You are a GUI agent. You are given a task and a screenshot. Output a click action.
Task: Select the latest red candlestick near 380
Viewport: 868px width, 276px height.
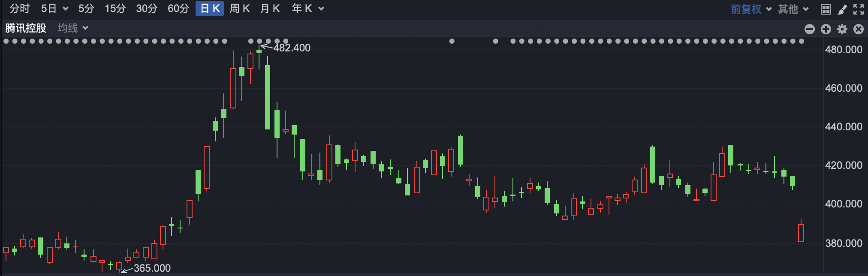coord(801,231)
